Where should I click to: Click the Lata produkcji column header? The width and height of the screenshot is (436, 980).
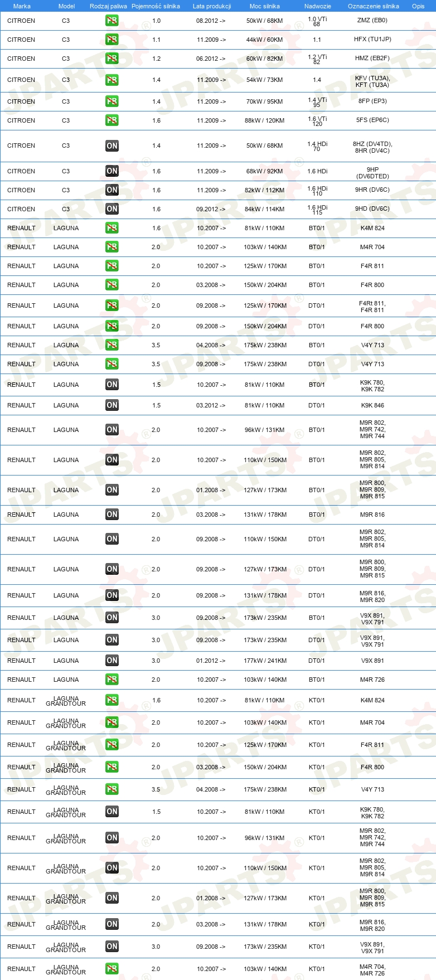point(212,6)
